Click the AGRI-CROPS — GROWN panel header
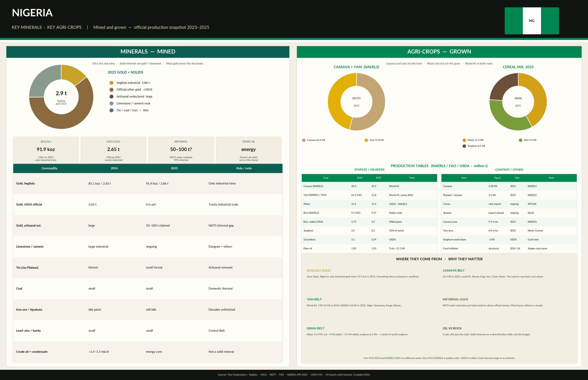This screenshot has height=380, width=588. (x=439, y=52)
